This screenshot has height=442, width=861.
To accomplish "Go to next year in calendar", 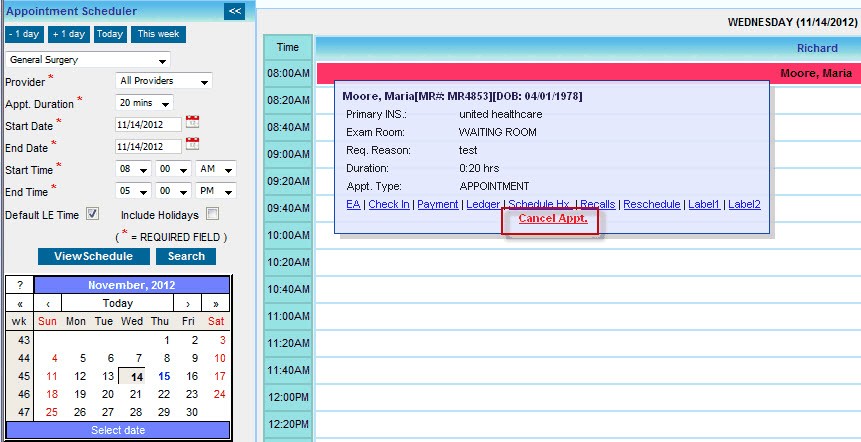I will pos(215,303).
